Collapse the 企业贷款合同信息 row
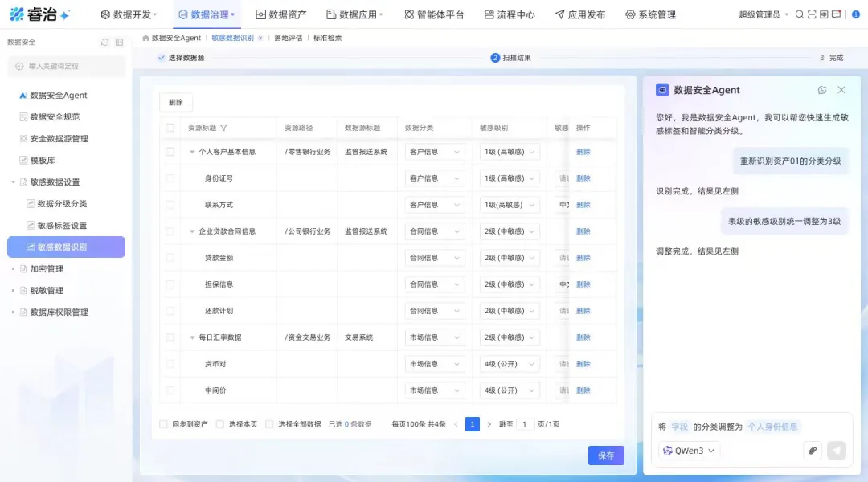This screenshot has height=482, width=868. 192,231
